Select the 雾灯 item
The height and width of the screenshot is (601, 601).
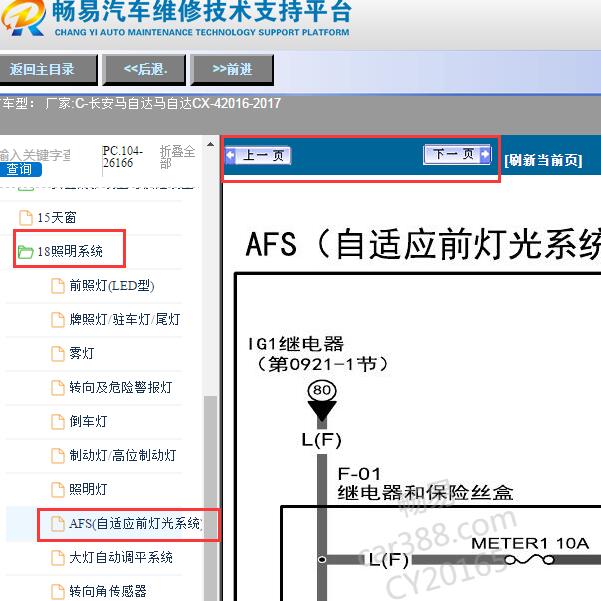coord(82,353)
